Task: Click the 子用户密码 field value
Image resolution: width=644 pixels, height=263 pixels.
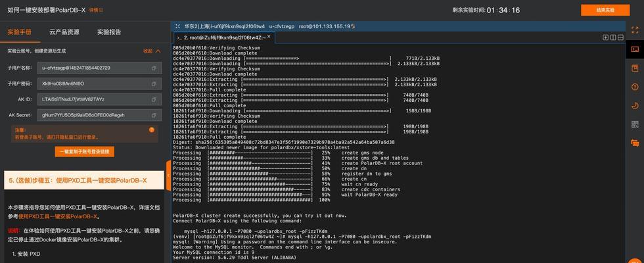Action: (99, 84)
